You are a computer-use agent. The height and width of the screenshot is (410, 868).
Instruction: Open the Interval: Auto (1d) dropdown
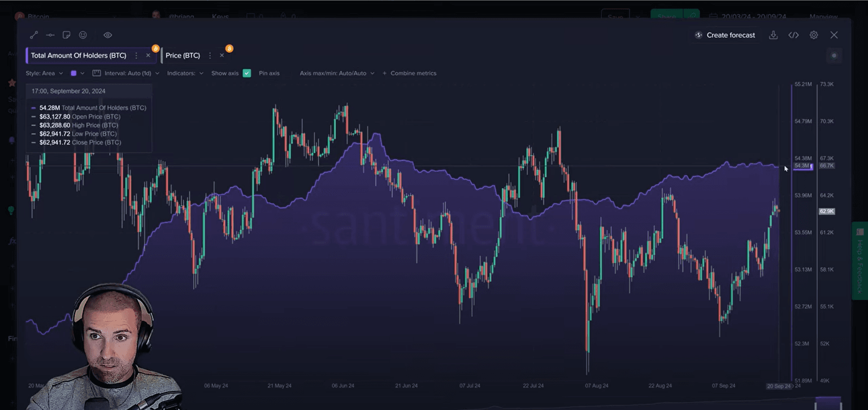click(x=130, y=73)
